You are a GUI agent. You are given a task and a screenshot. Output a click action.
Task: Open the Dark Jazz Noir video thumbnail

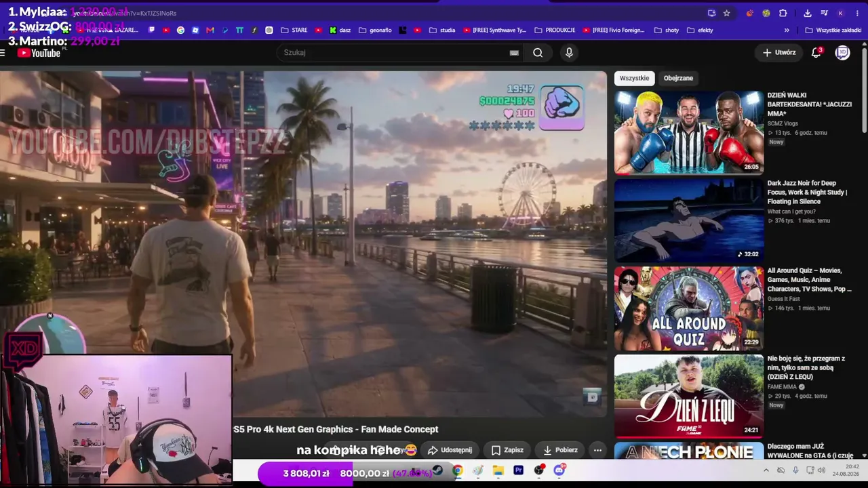(x=689, y=220)
